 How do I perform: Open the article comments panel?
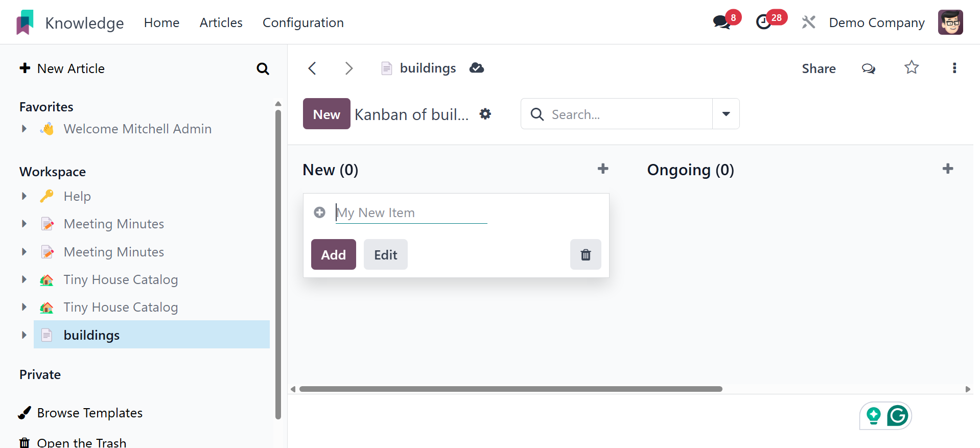pos(868,68)
